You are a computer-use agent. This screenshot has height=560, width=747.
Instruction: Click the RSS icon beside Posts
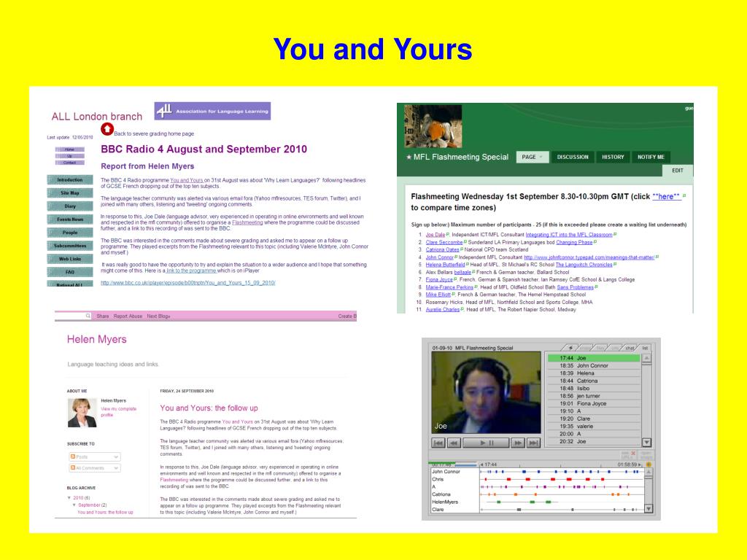[73, 456]
